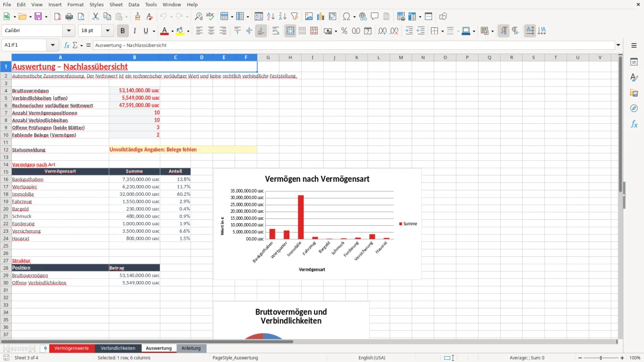Click the AutoFilter funnel icon
Image resolution: width=644 pixels, height=362 pixels.
tap(294, 17)
